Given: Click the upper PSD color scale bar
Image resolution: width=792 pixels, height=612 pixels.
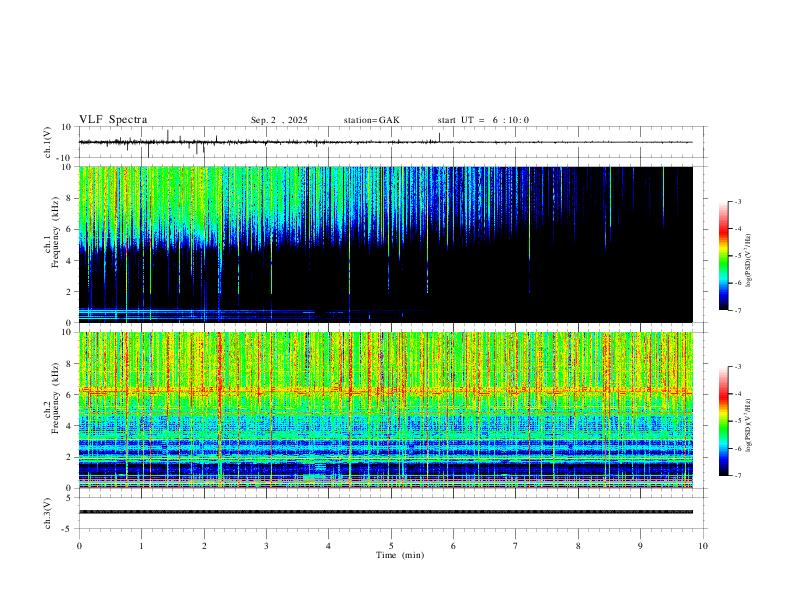Looking at the screenshot, I should [723, 256].
